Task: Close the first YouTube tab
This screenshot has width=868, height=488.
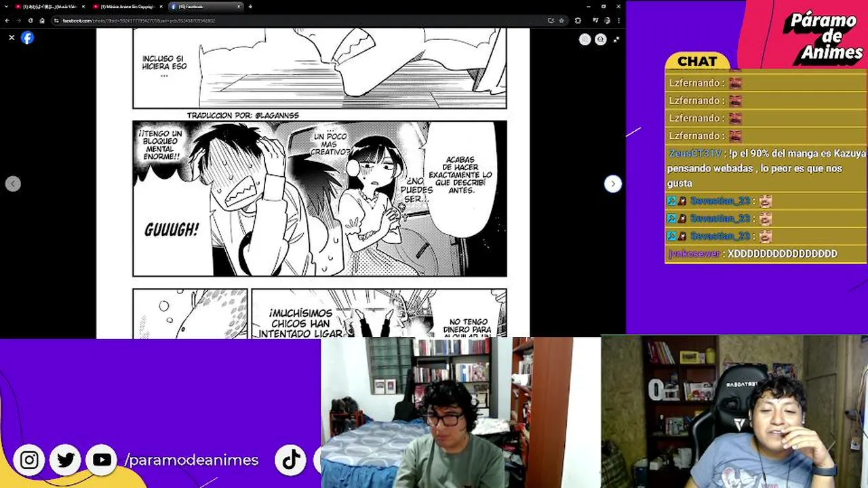Action: coord(83,7)
